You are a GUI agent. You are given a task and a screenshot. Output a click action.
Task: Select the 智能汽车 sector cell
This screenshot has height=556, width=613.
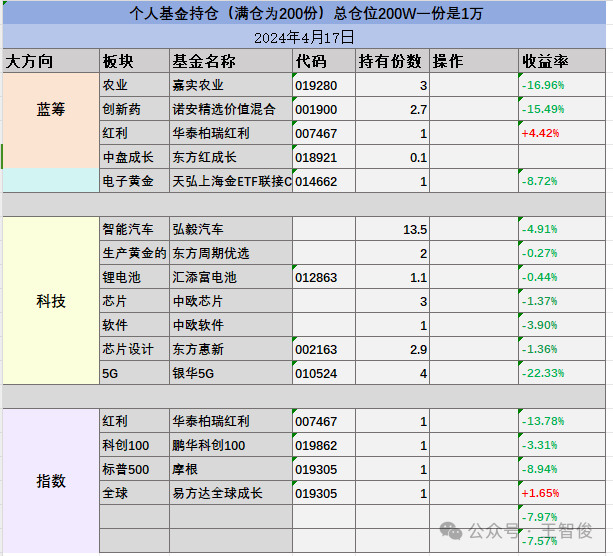point(134,229)
